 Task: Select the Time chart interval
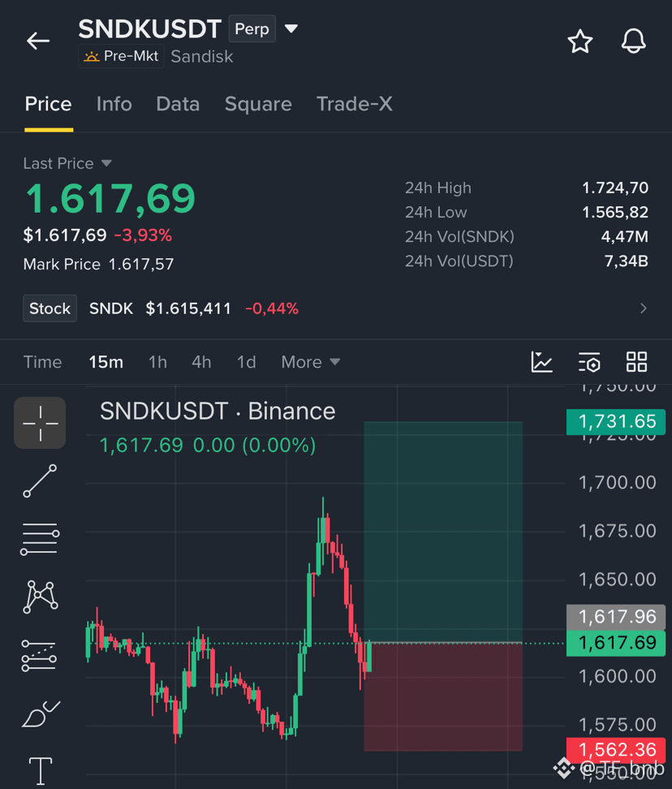click(43, 362)
